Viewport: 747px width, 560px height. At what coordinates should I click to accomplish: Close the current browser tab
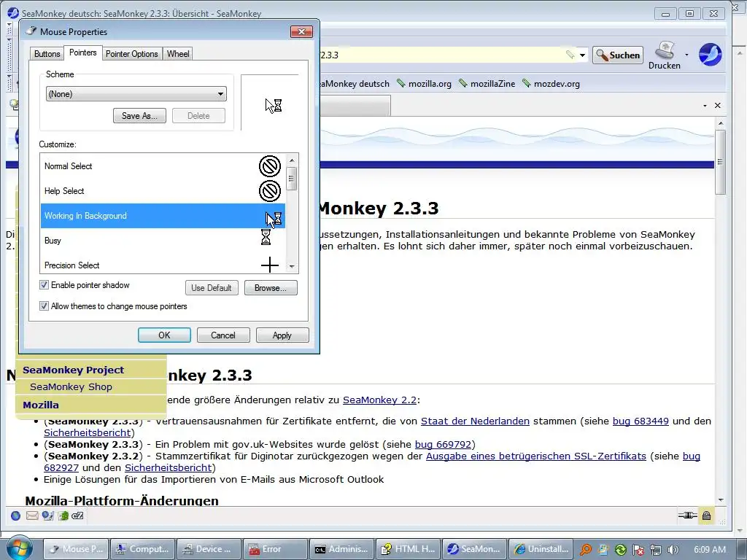(718, 105)
